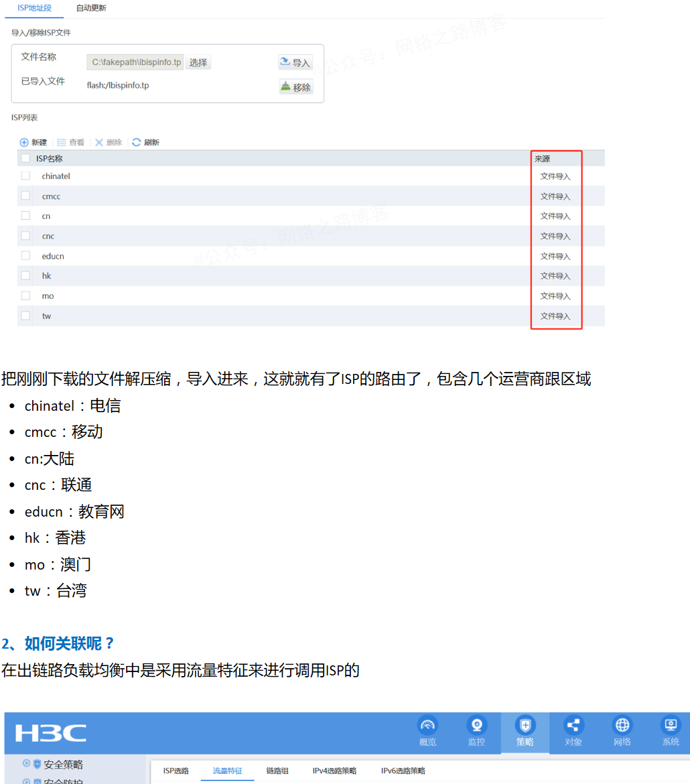
Task: Check the cnc row checkbox
Action: 25,236
